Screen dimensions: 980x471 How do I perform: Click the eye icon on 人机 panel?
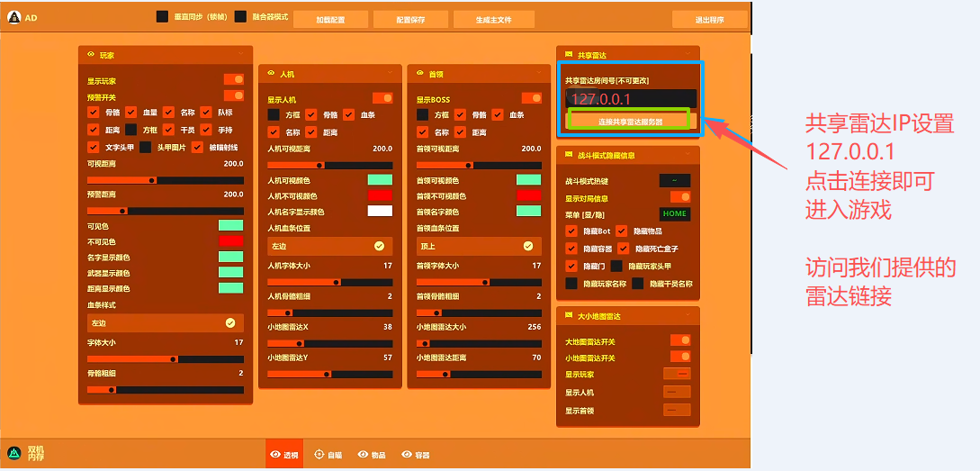coord(271,73)
